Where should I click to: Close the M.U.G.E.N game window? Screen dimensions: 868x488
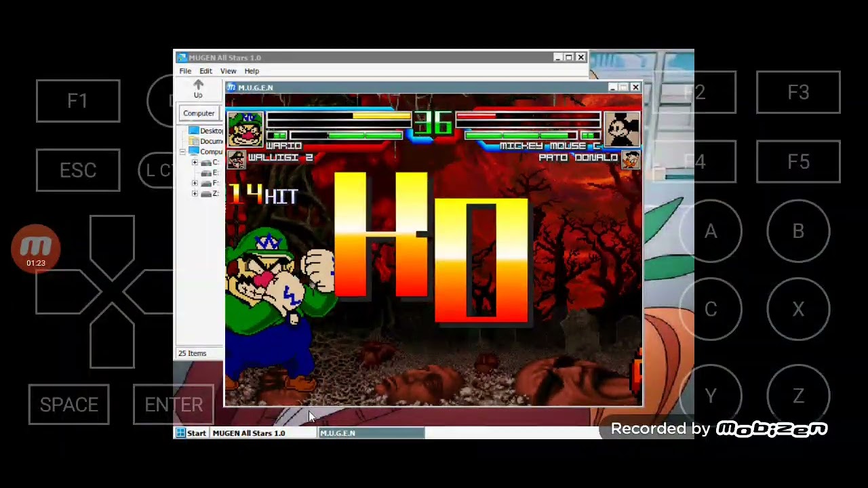click(x=635, y=87)
